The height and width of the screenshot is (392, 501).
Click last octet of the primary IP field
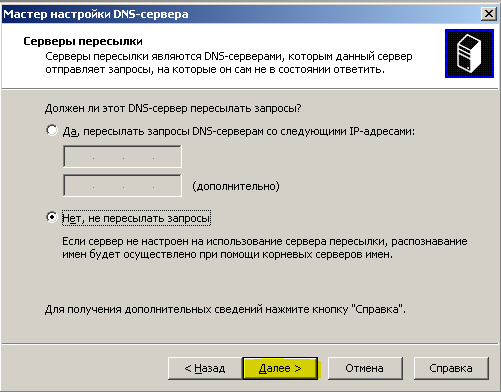(x=167, y=157)
